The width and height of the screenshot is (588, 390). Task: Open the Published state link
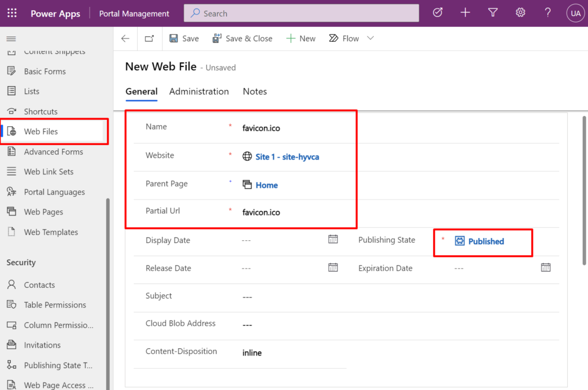pyautogui.click(x=486, y=241)
